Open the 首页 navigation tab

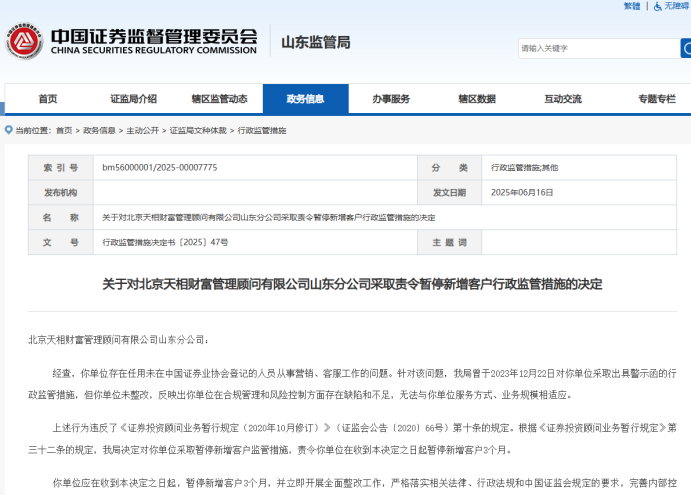tap(47, 99)
